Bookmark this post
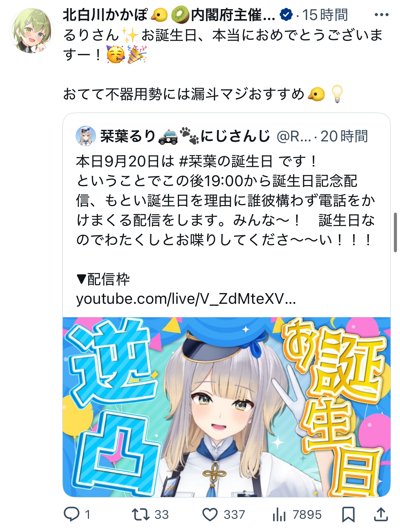 point(348,514)
